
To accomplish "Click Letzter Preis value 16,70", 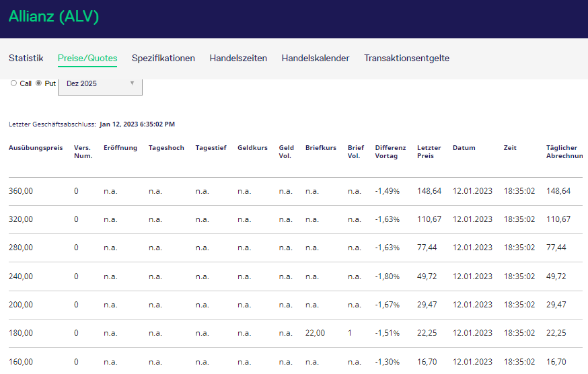I will coord(427,362).
